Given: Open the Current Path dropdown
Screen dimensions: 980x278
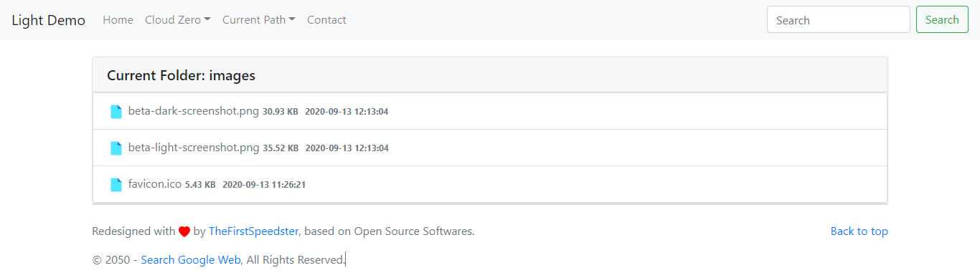Looking at the screenshot, I should click(x=259, y=20).
